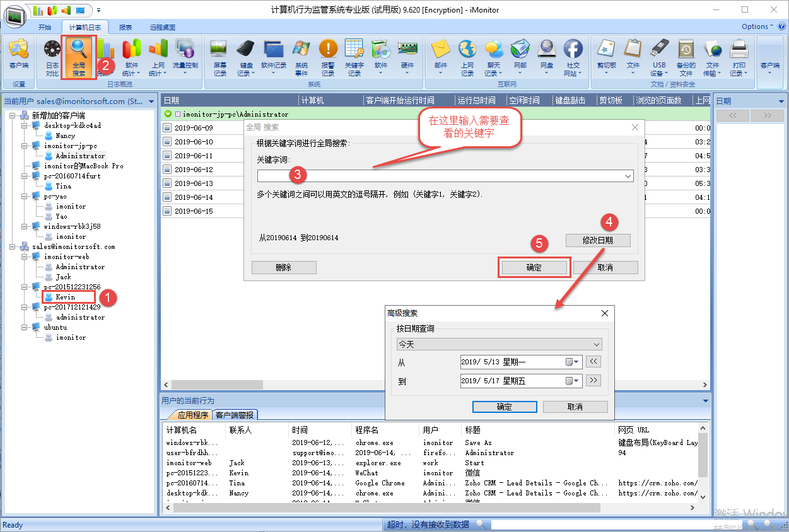Open the USB设备 ribbon icon
This screenshot has height=532, width=789.
pos(659,57)
